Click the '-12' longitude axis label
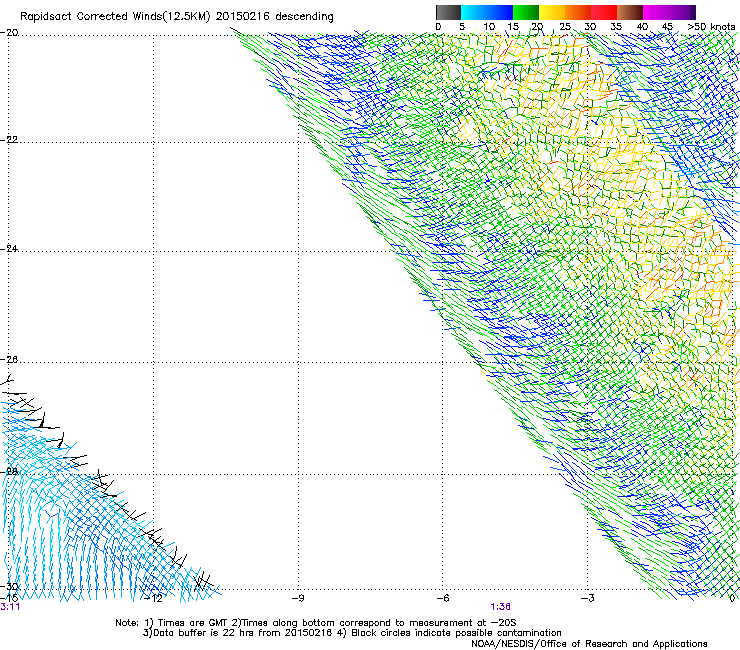 (154, 599)
